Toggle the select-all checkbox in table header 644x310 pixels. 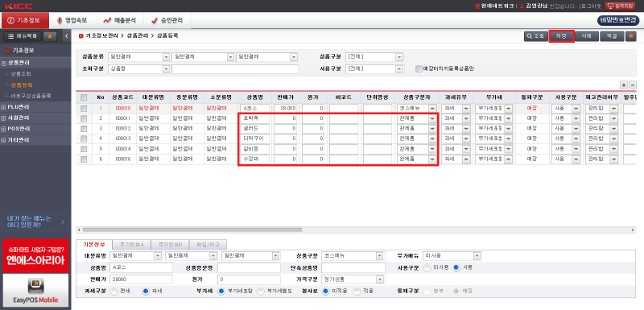(84, 97)
